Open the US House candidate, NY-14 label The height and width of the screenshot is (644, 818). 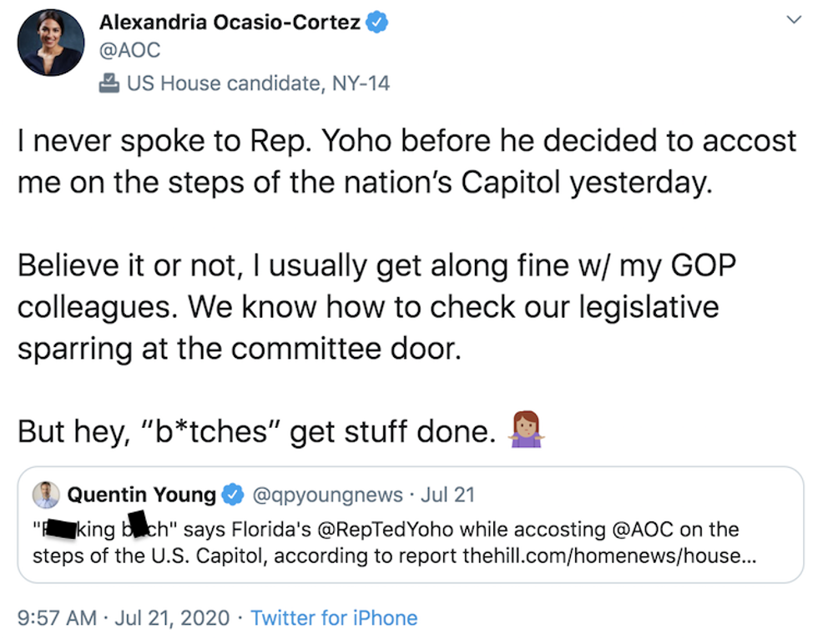258,83
